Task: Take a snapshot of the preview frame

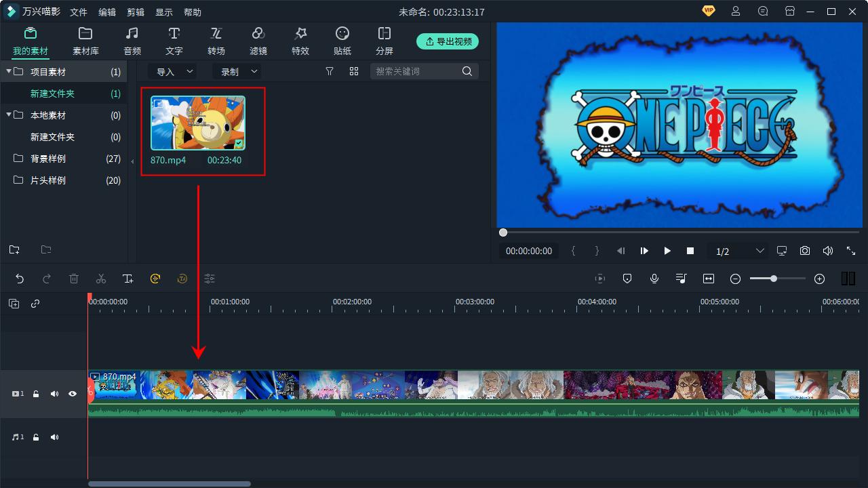Action: (804, 251)
